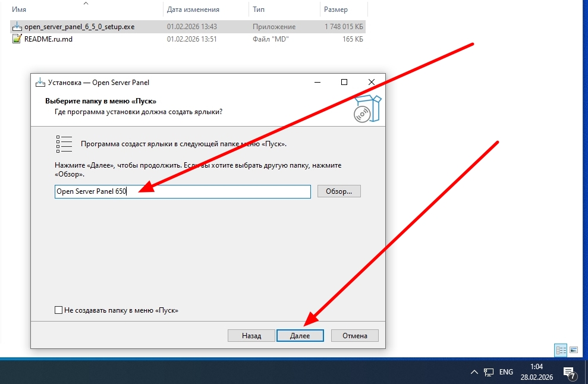
Task: Show hidden tray icons chevron
Action: click(x=474, y=372)
